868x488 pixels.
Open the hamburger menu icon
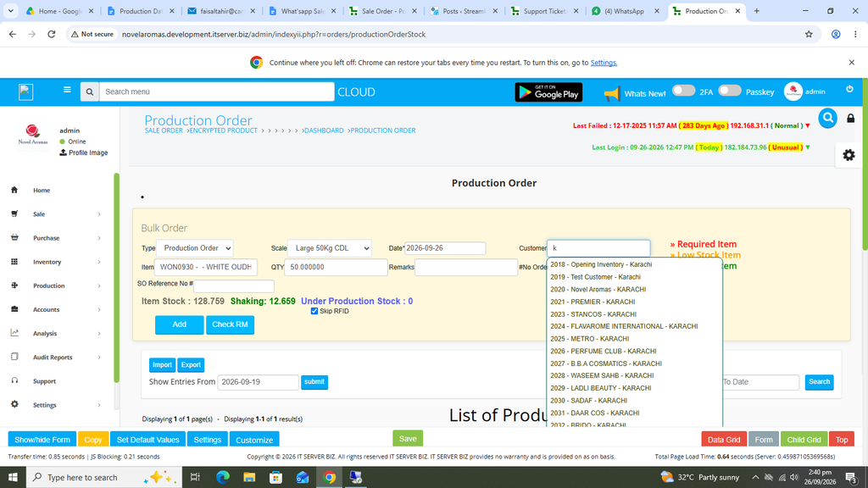pos(67,90)
